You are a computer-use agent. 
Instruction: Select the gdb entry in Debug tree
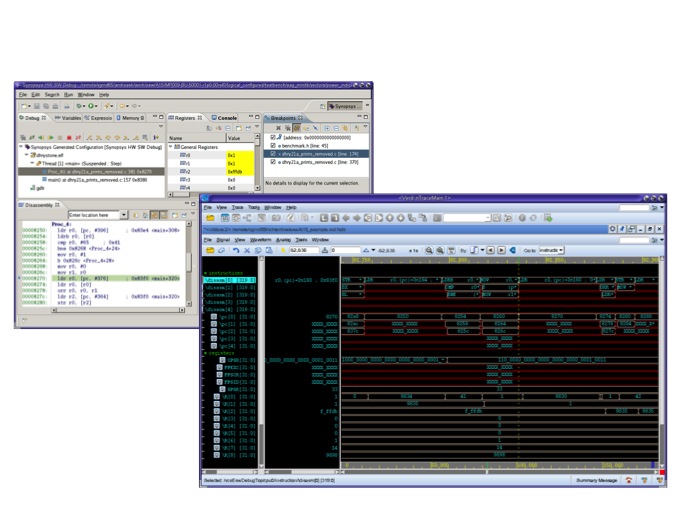tap(37, 188)
